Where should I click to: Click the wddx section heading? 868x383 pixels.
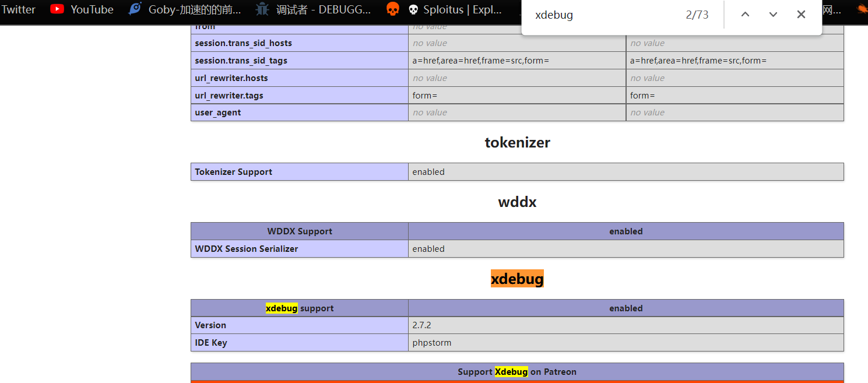(x=517, y=202)
